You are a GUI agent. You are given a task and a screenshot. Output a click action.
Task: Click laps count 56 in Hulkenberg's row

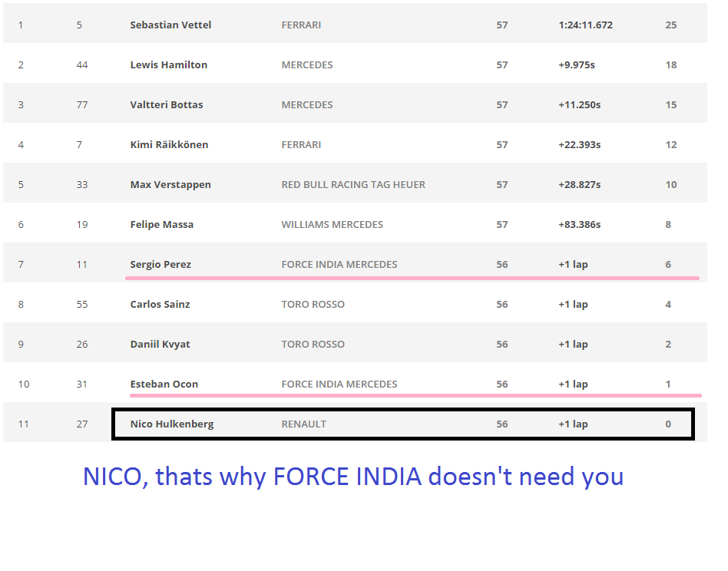pos(502,424)
